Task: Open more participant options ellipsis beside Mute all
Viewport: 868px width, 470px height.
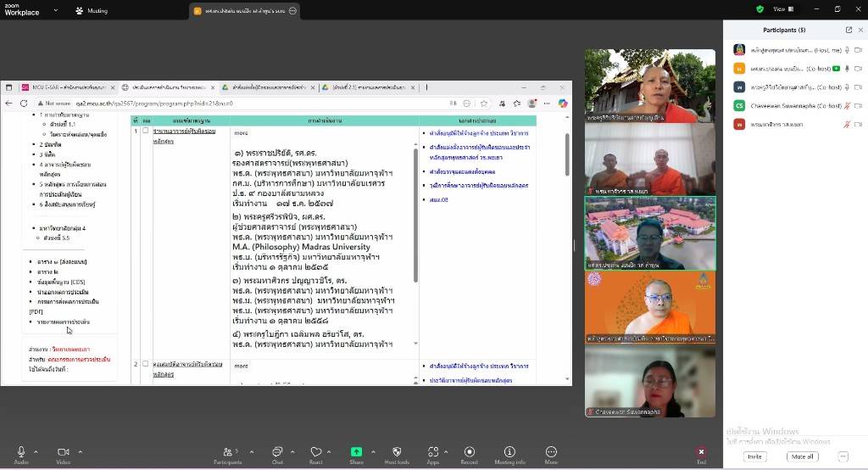Action: [x=843, y=456]
